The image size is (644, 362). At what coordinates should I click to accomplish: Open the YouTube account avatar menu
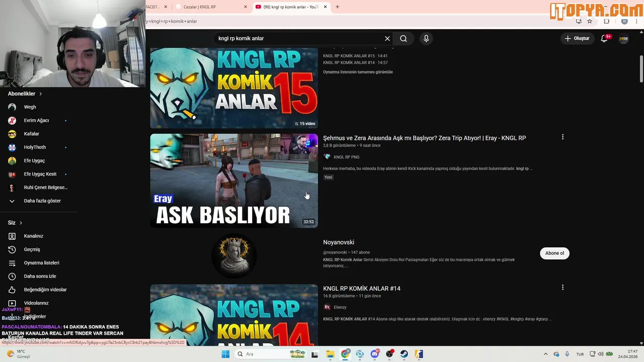pos(623,38)
